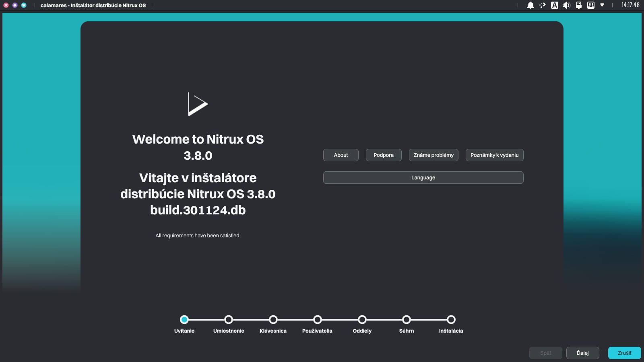Open the volume speaker icon
644x362 pixels.
click(x=566, y=5)
